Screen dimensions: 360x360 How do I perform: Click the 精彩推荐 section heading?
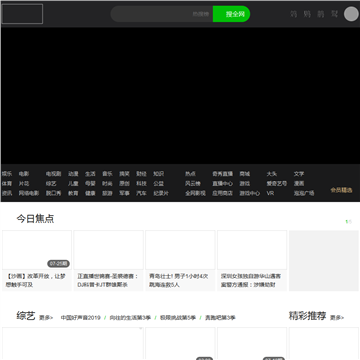(307, 316)
